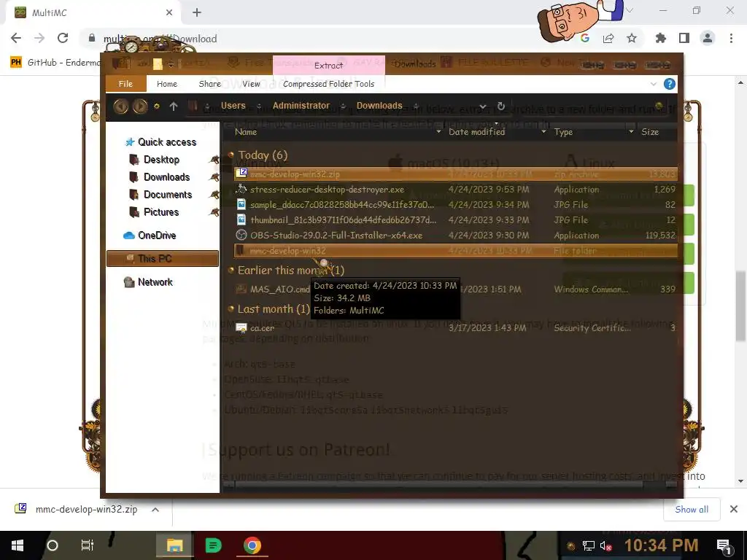Select stress-reducer-desktop-destroyer.exe file
This screenshot has width=747, height=560.
(x=328, y=190)
